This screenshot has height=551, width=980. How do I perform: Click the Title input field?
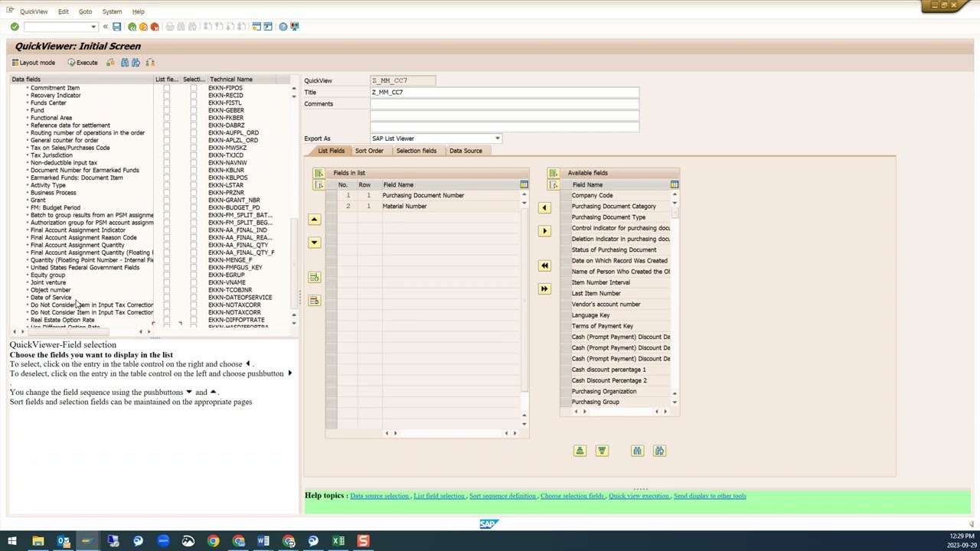pos(505,93)
